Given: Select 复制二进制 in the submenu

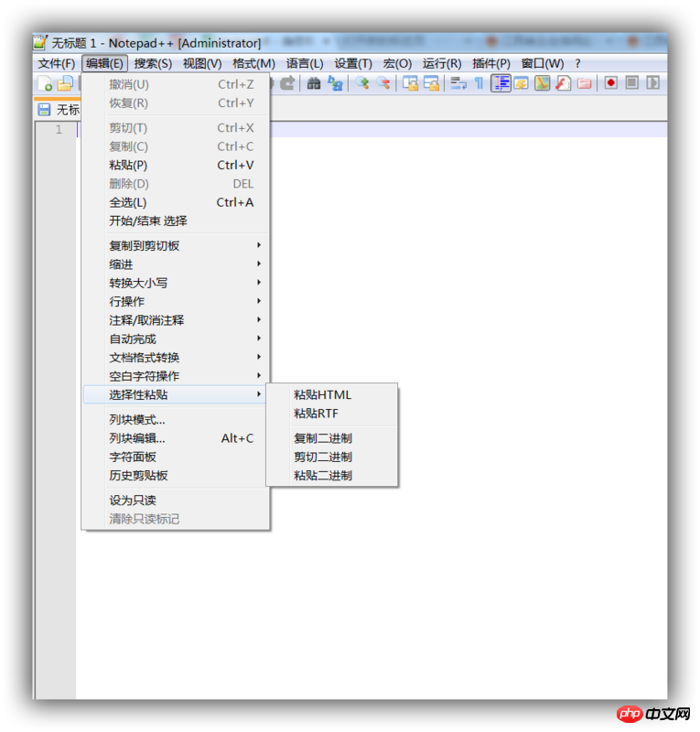Looking at the screenshot, I should (x=332, y=438).
